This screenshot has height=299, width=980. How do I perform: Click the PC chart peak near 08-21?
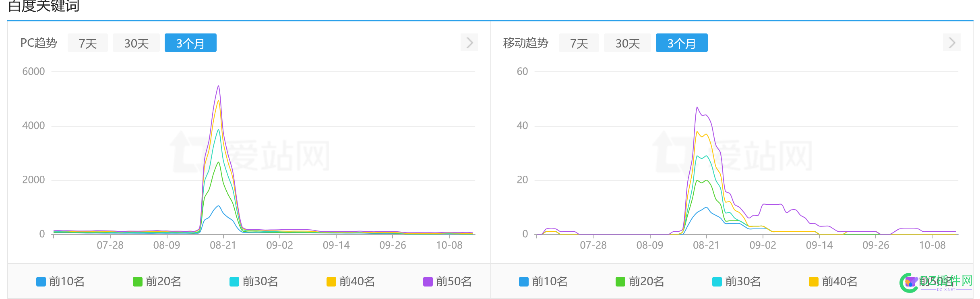(219, 86)
